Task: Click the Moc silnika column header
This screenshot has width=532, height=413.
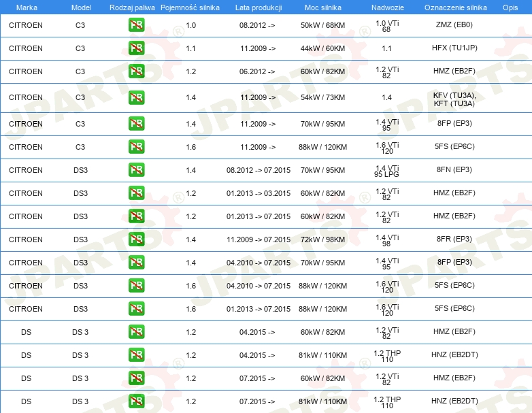Action: 322,7
